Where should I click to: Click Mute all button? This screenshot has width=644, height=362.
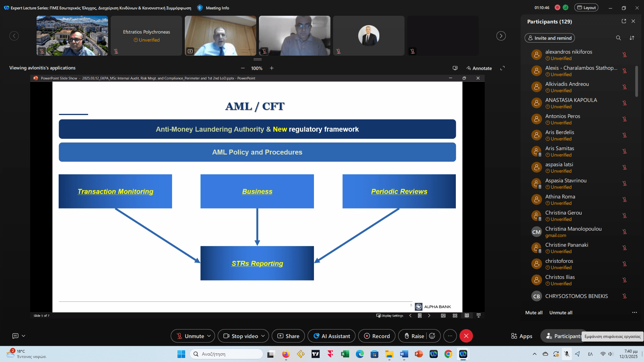[534, 312]
